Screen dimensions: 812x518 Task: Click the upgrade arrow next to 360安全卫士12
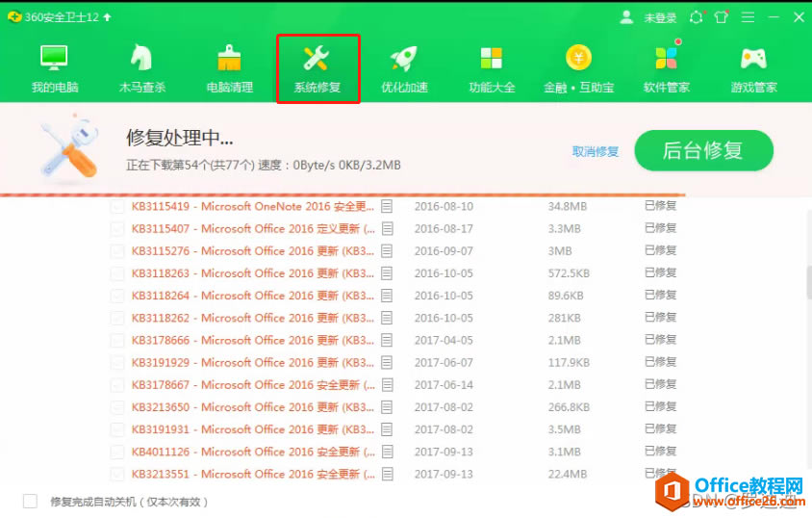(107, 17)
